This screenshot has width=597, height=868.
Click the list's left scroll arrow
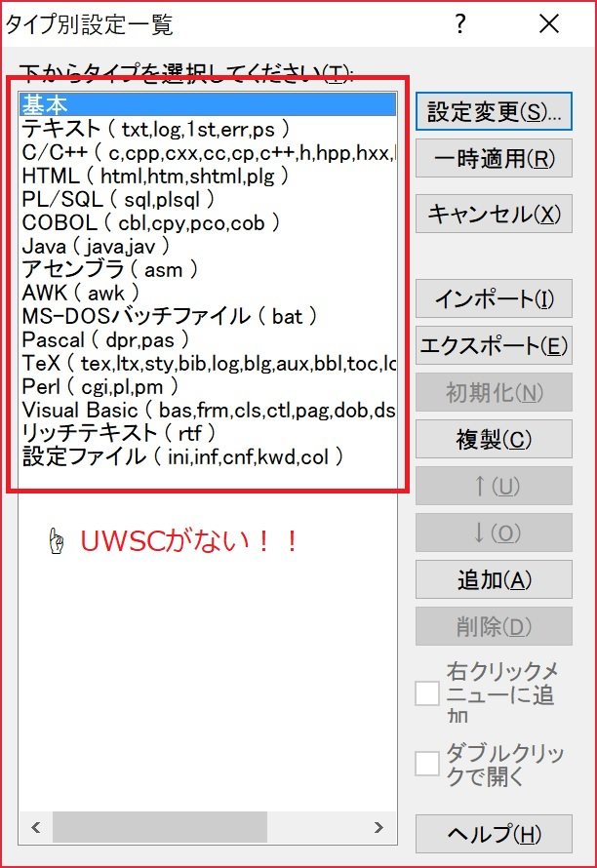point(36,827)
